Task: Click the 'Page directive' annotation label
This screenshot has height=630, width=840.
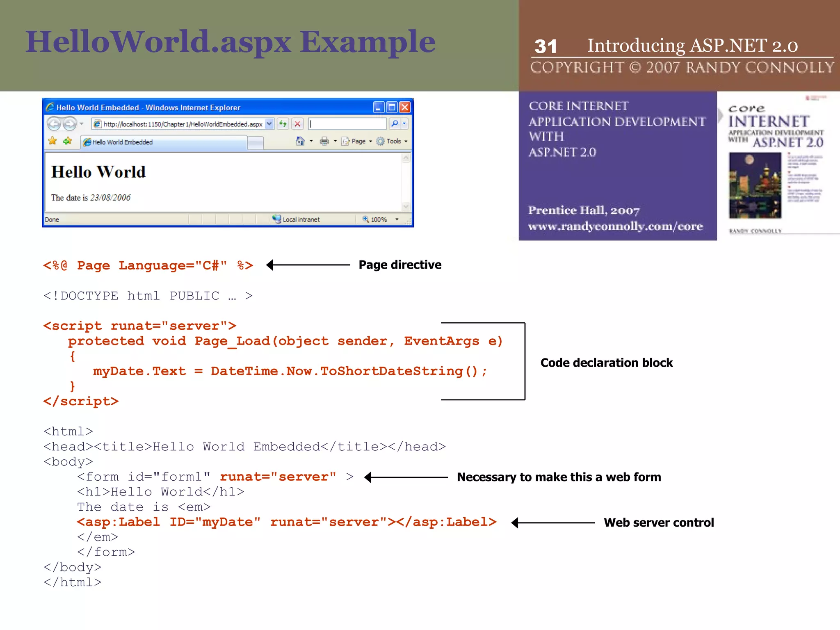Action: [400, 265]
